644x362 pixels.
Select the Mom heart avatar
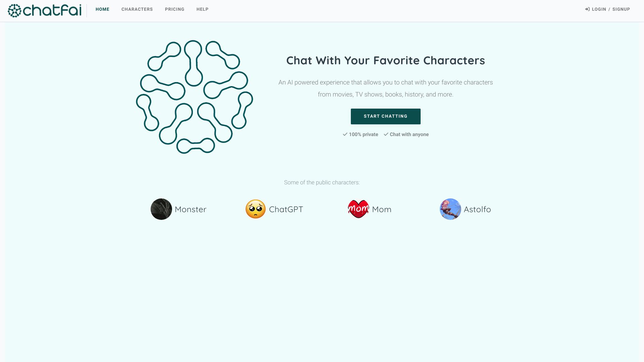pos(359,209)
